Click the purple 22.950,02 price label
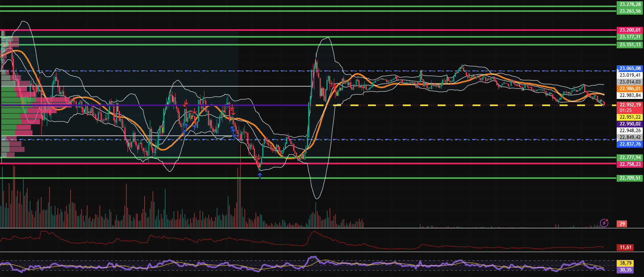The width and height of the screenshot is (644, 277). point(630,124)
